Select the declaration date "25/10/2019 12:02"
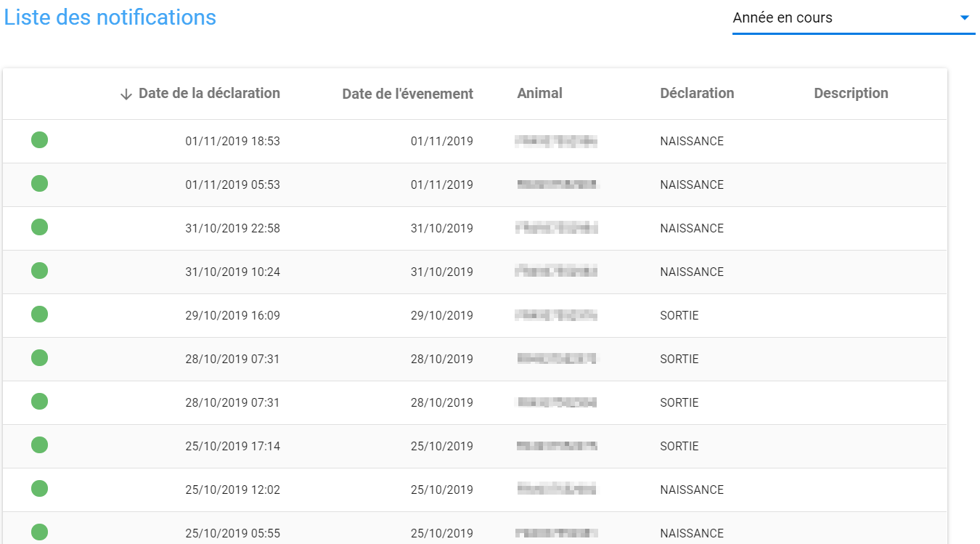This screenshot has width=980, height=544. tap(233, 490)
